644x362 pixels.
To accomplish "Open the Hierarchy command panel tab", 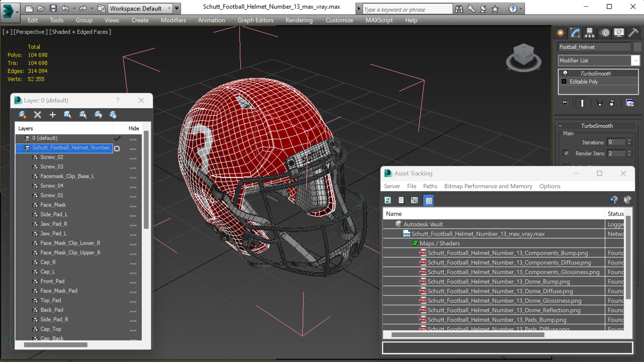I will tap(589, 33).
